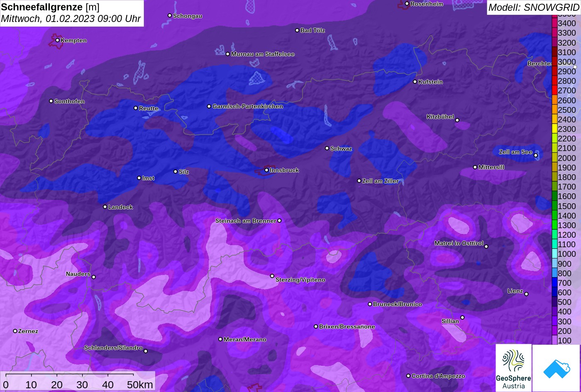Click the Mittersill label
Viewport: 581px width, 392px height.
click(x=491, y=168)
